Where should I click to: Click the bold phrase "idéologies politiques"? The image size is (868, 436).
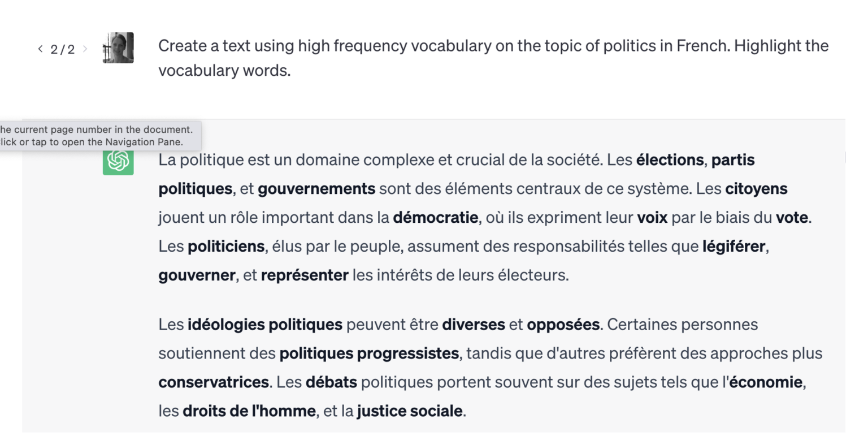pyautogui.click(x=265, y=325)
